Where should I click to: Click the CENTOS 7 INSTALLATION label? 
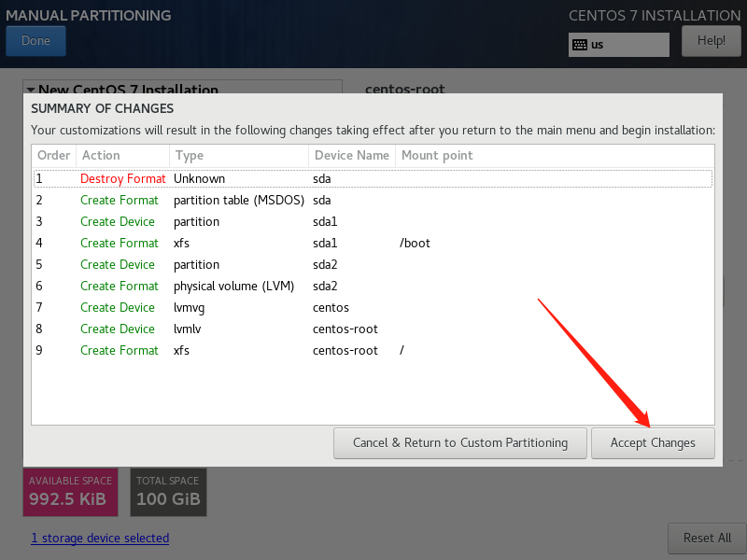pos(655,15)
